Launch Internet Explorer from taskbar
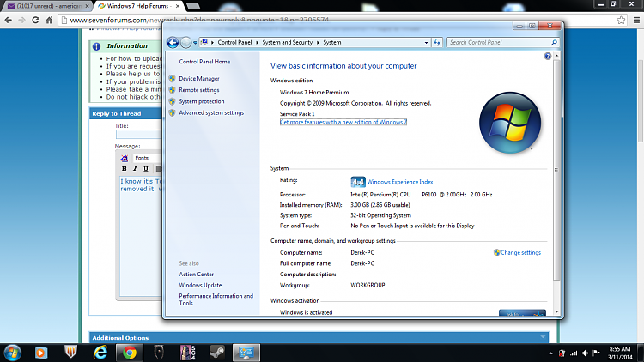The width and height of the screenshot is (644, 362). click(x=100, y=353)
